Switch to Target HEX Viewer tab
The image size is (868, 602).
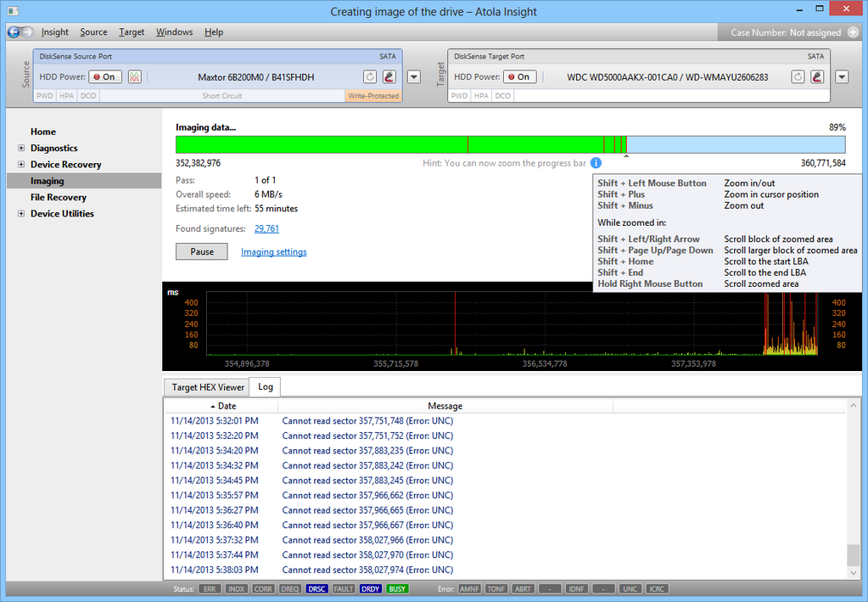point(208,387)
